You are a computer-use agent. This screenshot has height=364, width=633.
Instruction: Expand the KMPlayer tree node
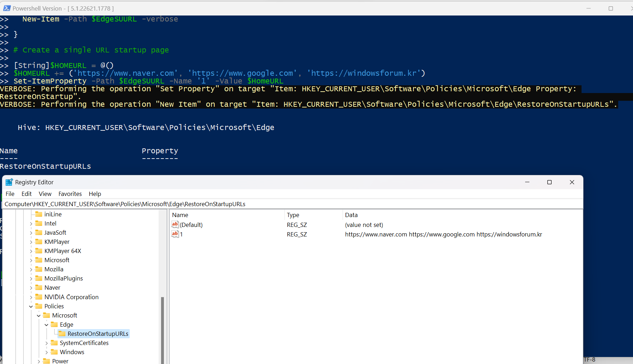[x=31, y=242]
